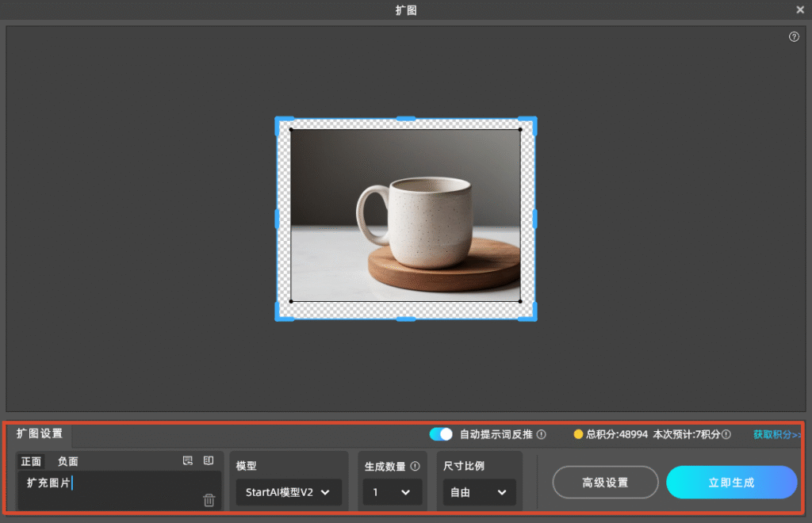Open the 尺寸比例 dropdown showing 自由

pos(479,492)
